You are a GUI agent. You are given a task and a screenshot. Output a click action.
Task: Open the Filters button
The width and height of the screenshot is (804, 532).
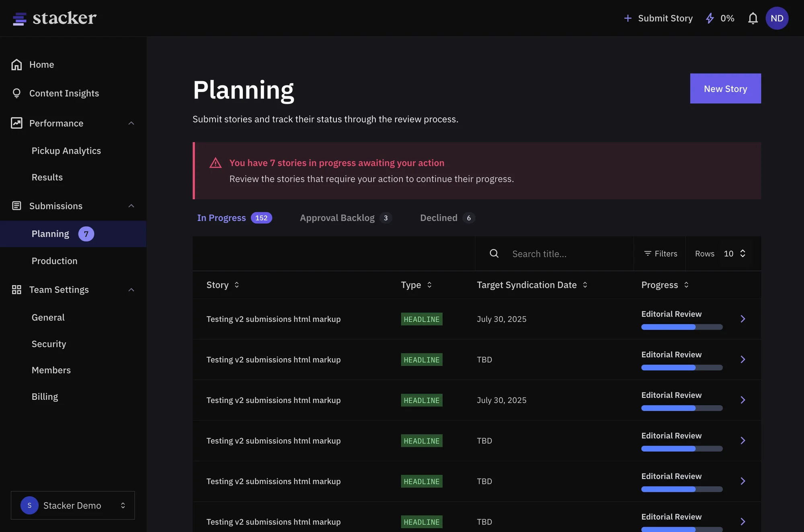click(x=660, y=254)
